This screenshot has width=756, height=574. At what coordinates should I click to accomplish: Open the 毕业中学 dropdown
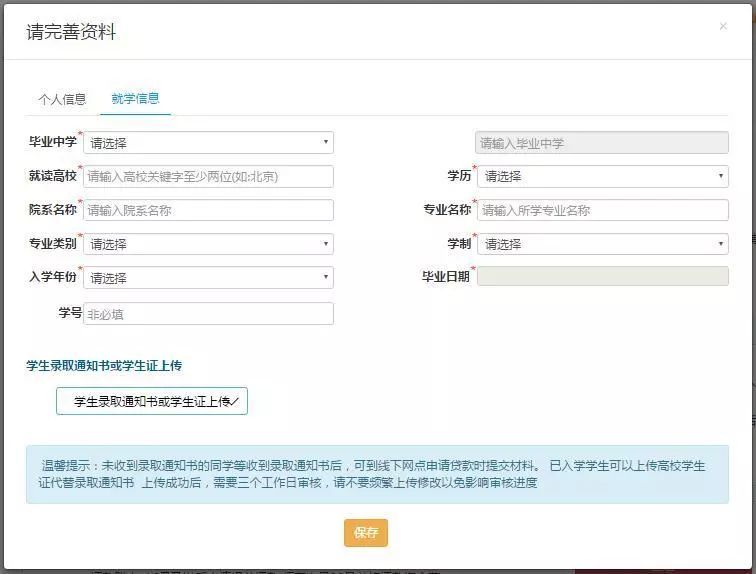click(x=208, y=143)
